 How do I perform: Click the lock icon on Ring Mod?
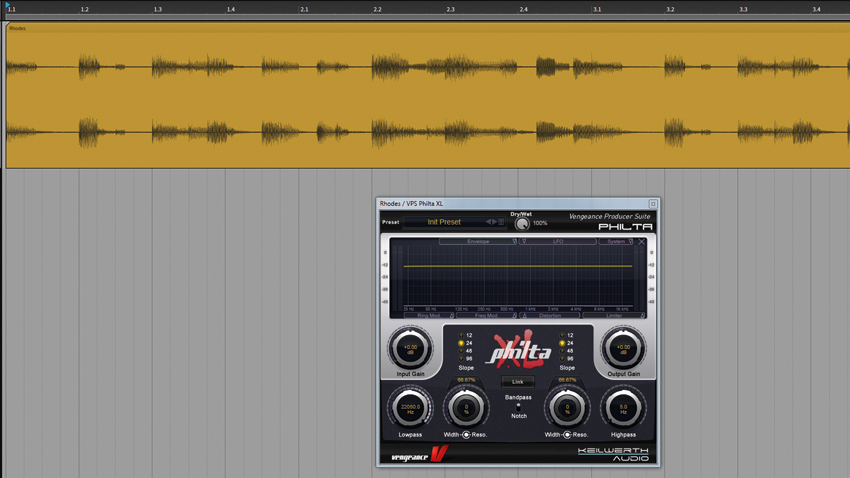pos(452,315)
